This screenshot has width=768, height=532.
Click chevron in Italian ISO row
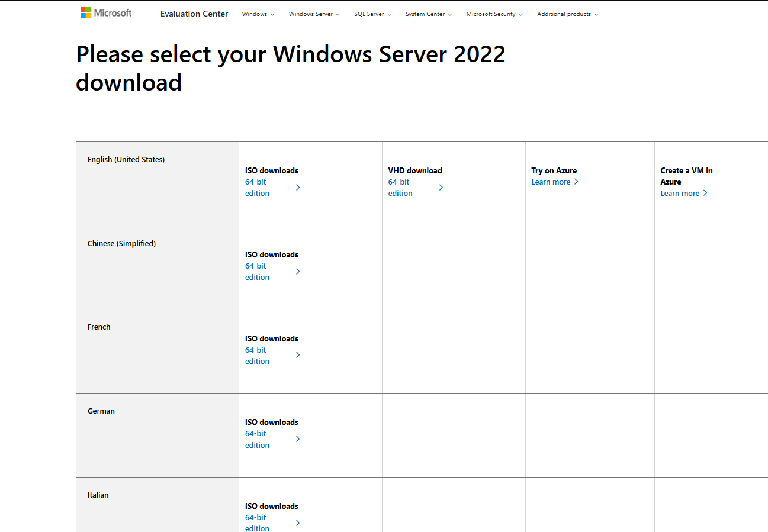[x=298, y=523]
